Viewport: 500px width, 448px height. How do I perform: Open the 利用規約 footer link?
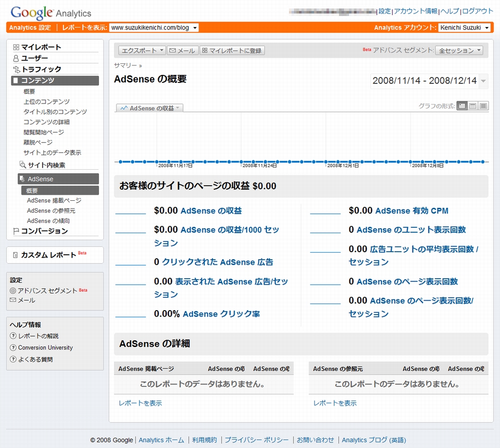[x=204, y=440]
